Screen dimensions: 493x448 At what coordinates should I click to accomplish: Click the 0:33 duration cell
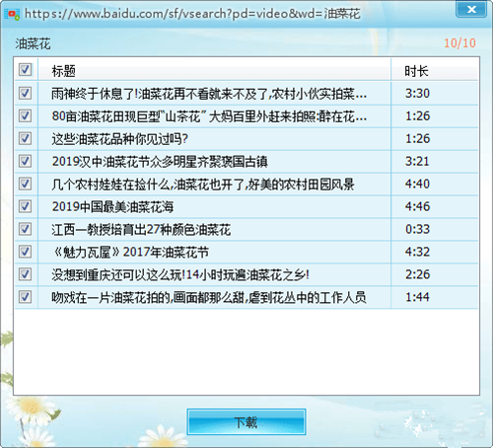click(x=417, y=229)
